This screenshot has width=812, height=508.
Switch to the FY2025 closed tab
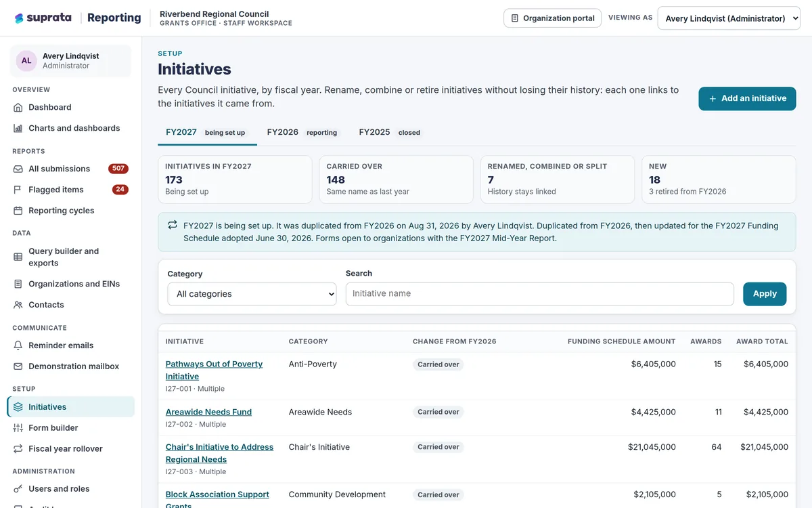390,133
